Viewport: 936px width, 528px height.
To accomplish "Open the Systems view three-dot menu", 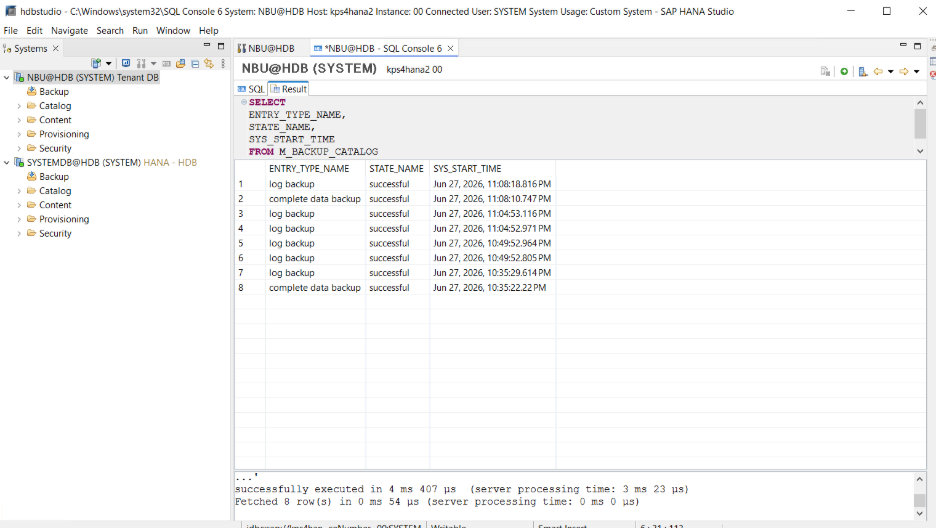I will (223, 63).
